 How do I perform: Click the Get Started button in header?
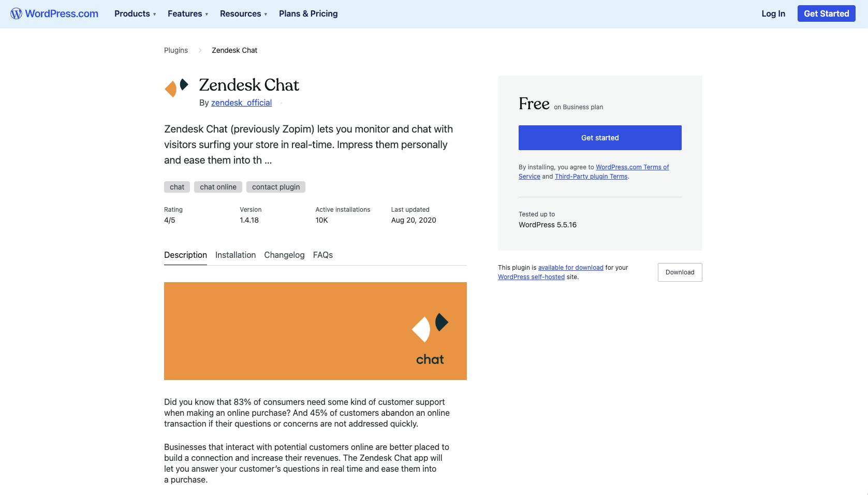[827, 13]
